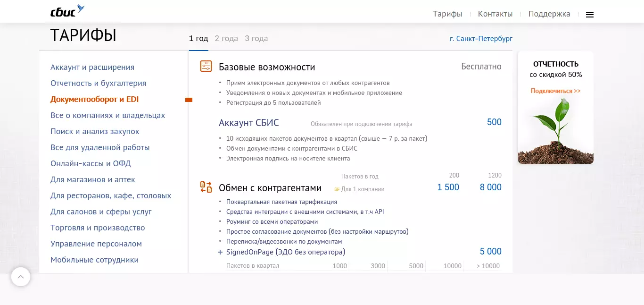Open Мобильные сотрудники category
644x305 pixels.
[x=94, y=260]
